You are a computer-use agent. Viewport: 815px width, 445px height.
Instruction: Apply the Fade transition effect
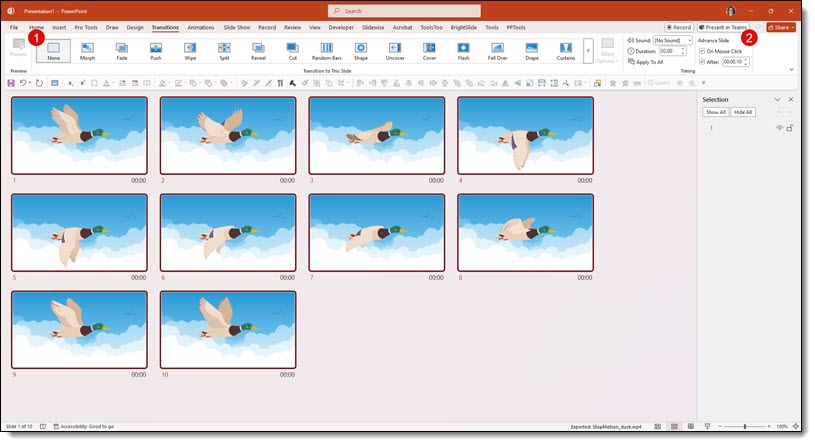pos(121,48)
